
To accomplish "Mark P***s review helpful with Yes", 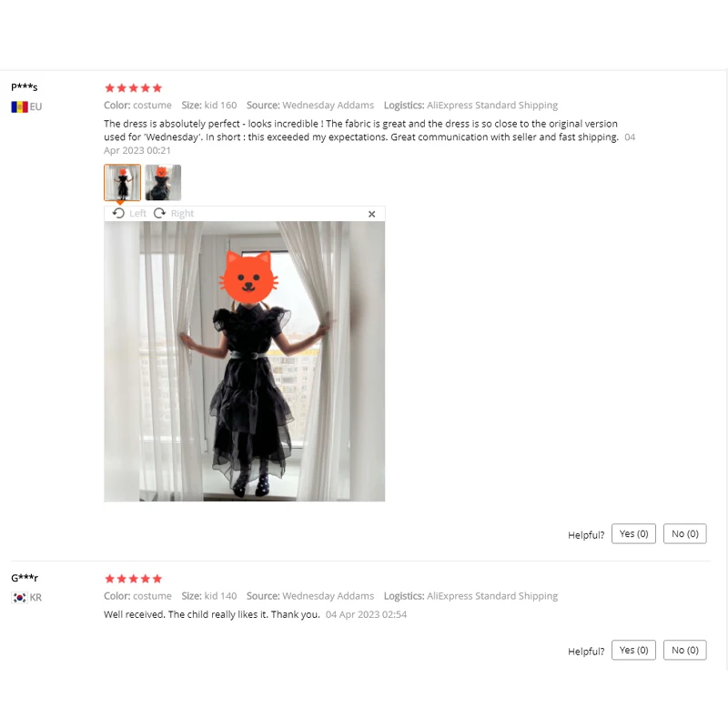I will click(633, 534).
